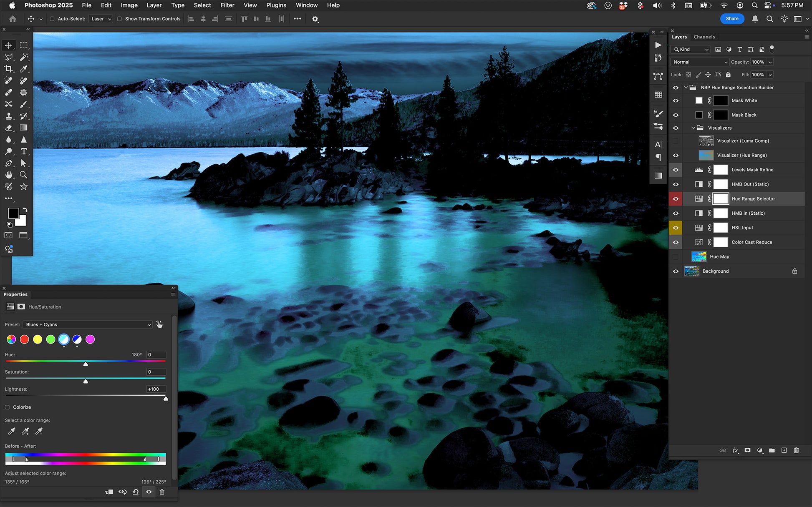Reset the Hue/Saturation adjustment to defaults
The image size is (812, 507).
(136, 492)
